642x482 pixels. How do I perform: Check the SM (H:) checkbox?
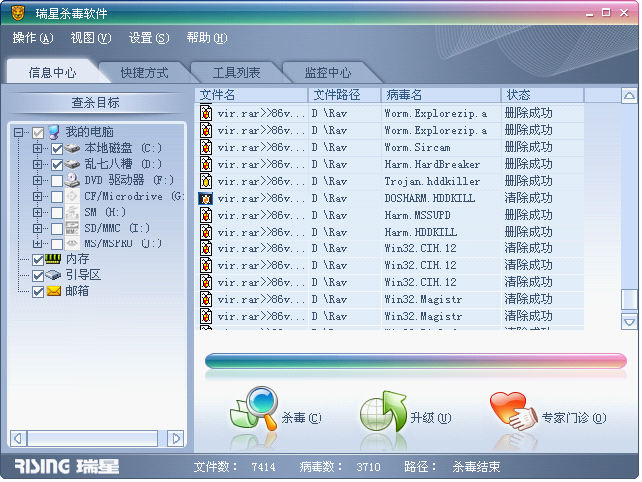pyautogui.click(x=57, y=213)
